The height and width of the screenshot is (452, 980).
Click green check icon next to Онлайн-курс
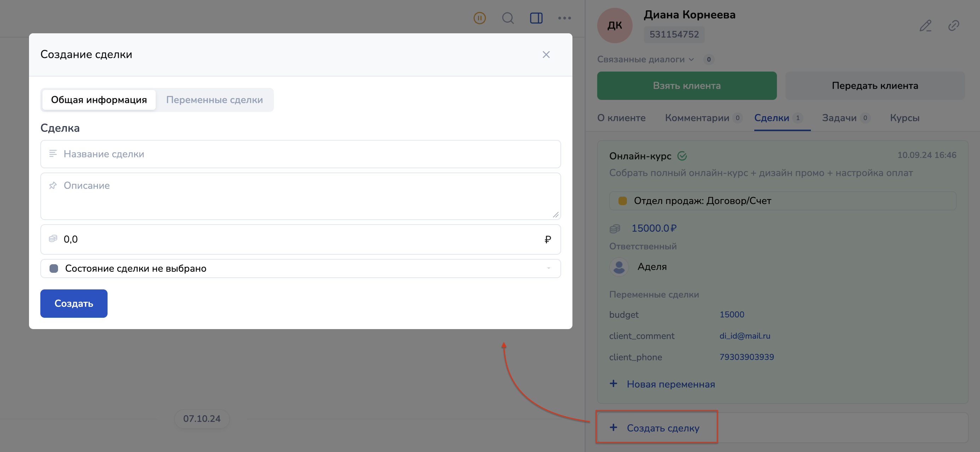coord(682,156)
